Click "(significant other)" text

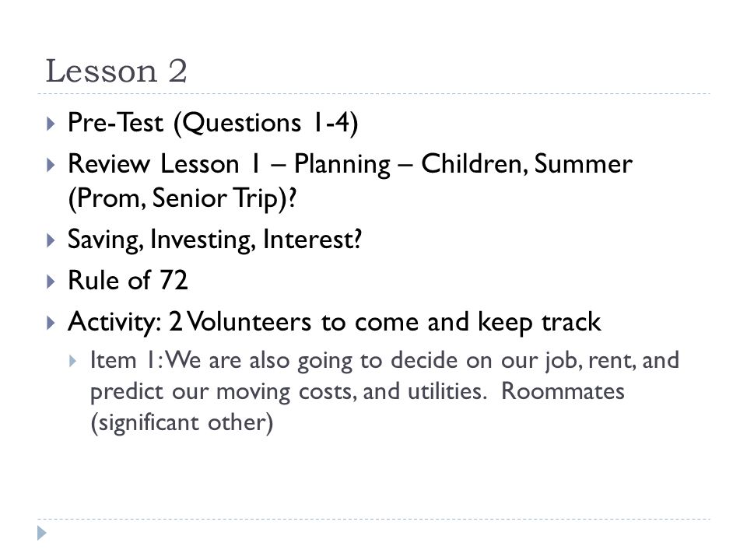point(181,423)
